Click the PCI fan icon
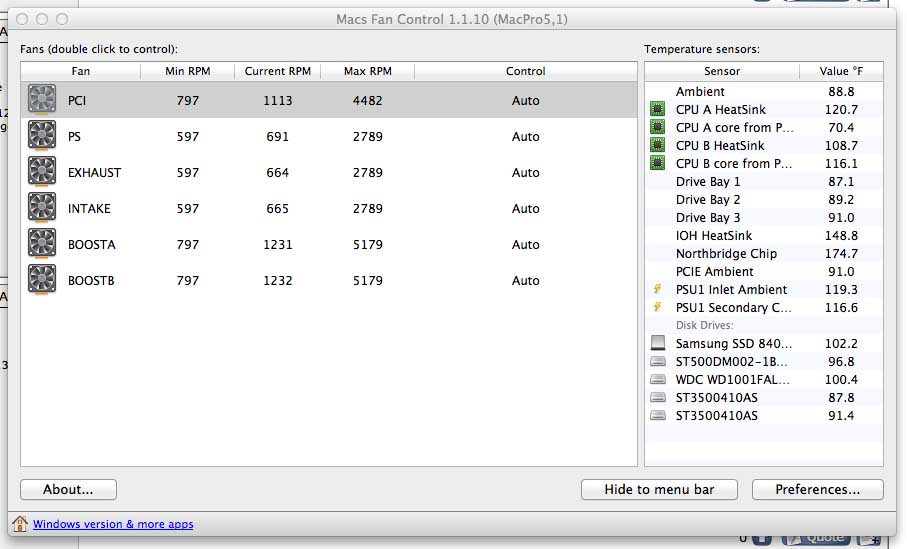The image size is (907, 549). click(x=42, y=100)
